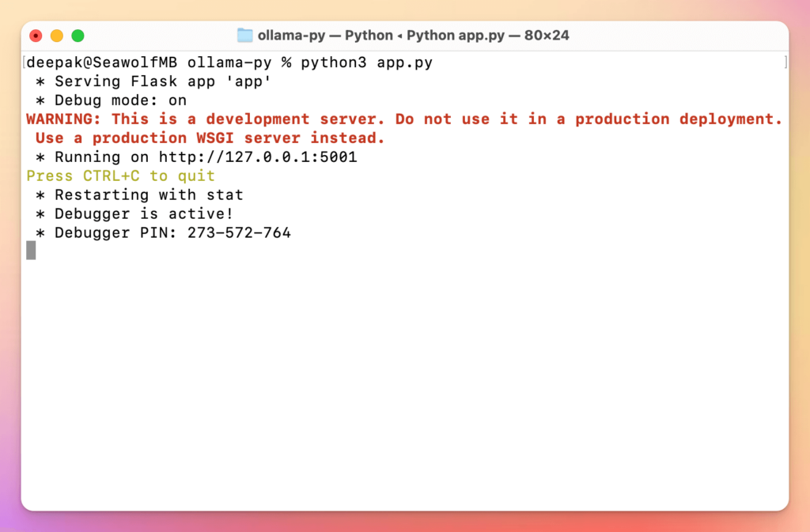Click 'Use a production WSGI server instead.' text
This screenshot has width=810, height=532.
pyautogui.click(x=210, y=138)
